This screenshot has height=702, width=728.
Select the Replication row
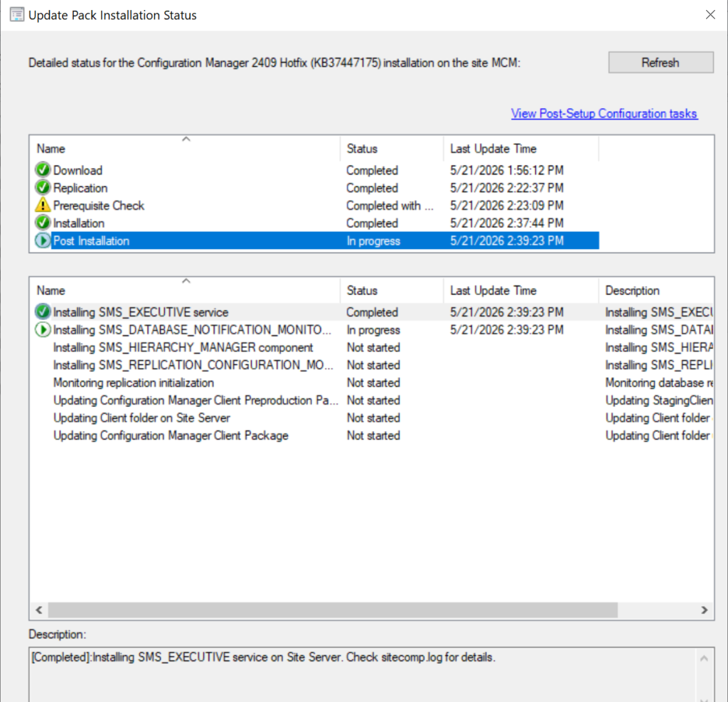(316, 188)
